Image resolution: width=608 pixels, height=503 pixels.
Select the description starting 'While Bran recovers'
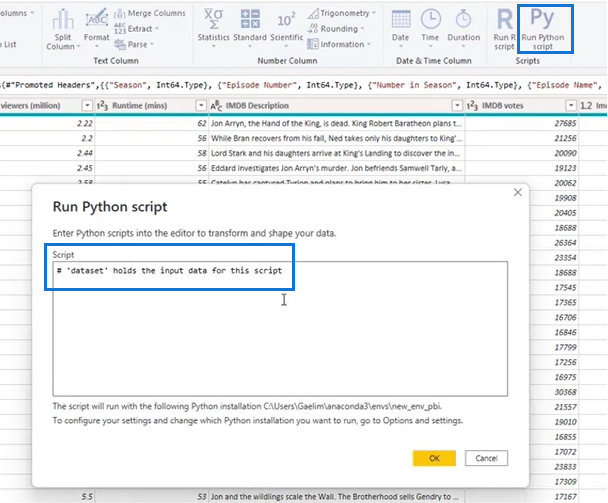pyautogui.click(x=337, y=138)
